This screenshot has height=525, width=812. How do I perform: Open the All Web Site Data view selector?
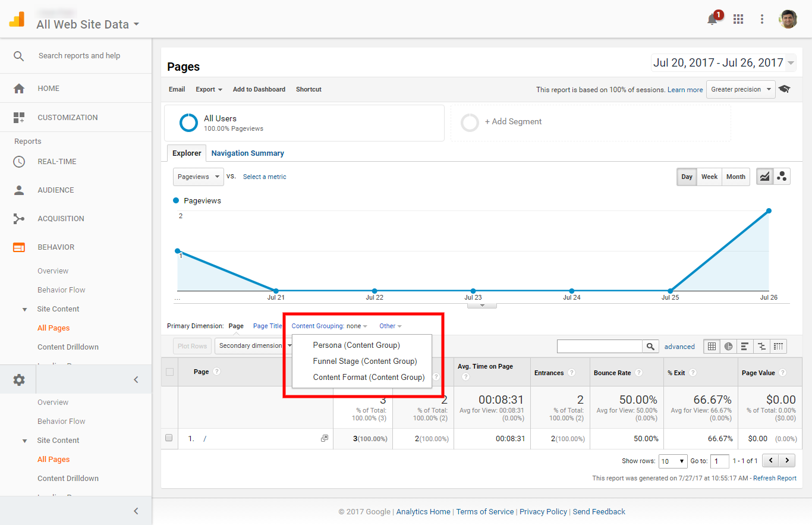click(x=88, y=24)
